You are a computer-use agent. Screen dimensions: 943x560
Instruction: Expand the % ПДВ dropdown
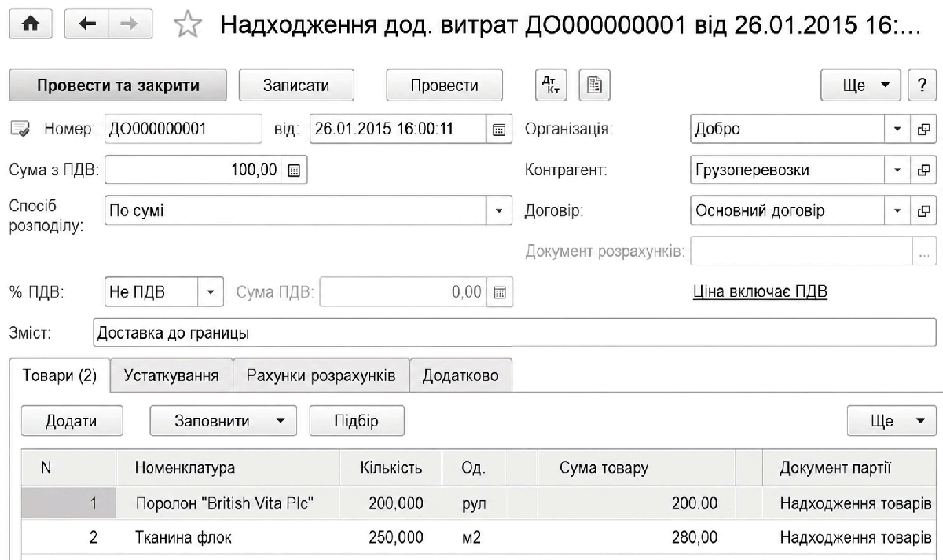click(x=211, y=292)
